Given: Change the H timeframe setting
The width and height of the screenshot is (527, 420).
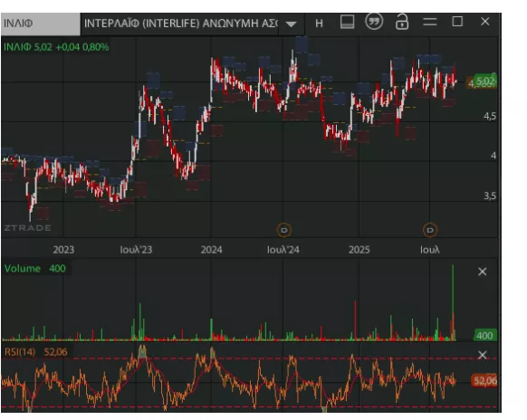Looking at the screenshot, I should click(x=319, y=24).
